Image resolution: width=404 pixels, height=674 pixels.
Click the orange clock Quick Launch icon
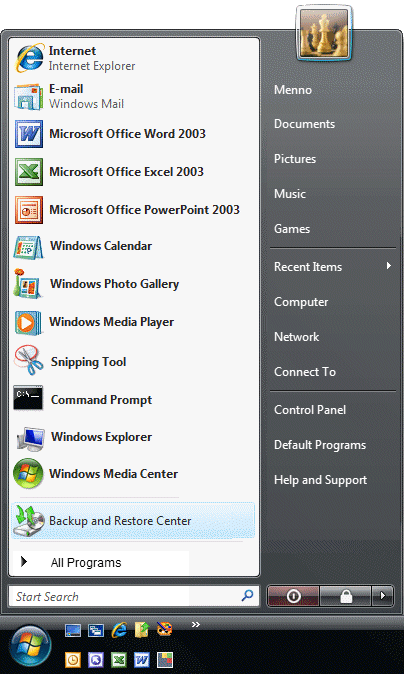(73, 659)
